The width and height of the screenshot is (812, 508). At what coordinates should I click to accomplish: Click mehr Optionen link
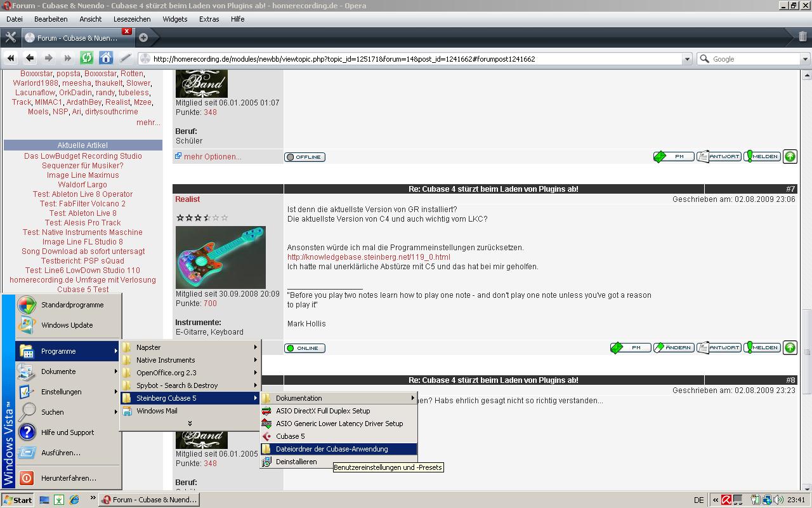[x=213, y=157]
